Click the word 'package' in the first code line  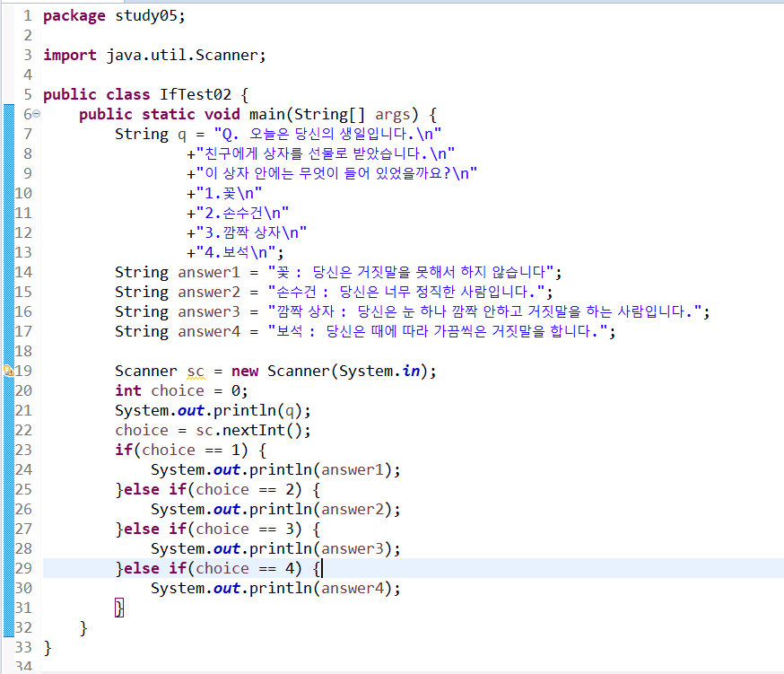(74, 16)
